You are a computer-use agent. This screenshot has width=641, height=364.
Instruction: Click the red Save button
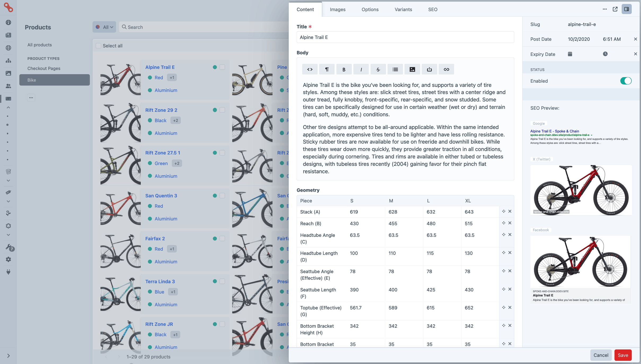click(x=623, y=355)
